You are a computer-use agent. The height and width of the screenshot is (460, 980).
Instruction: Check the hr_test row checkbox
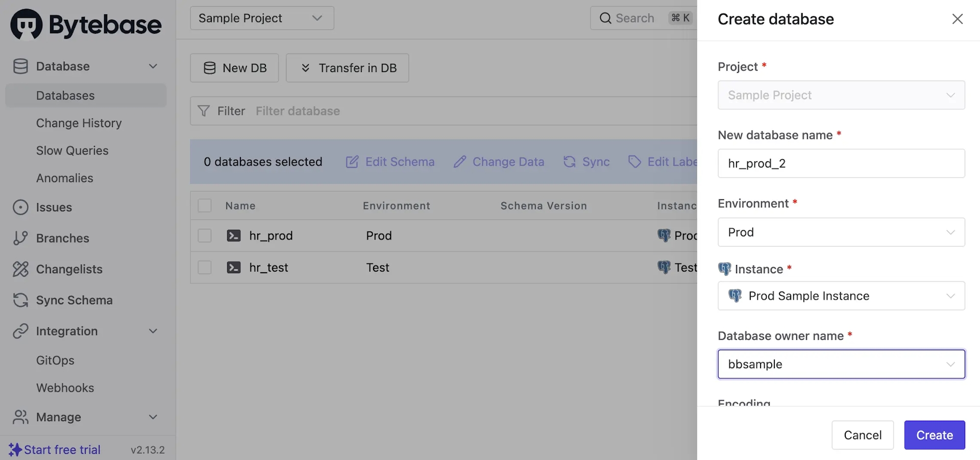click(205, 268)
